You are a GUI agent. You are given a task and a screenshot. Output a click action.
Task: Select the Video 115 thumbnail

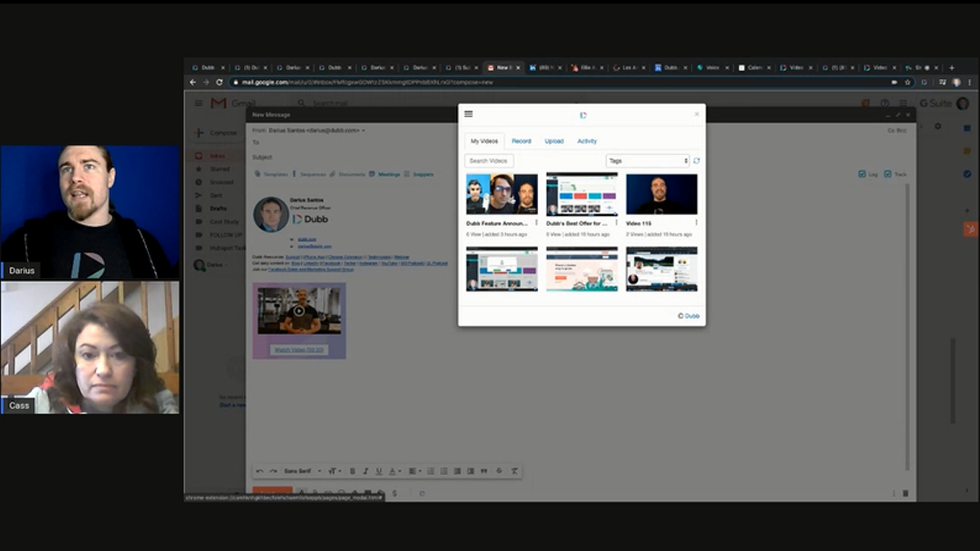(661, 194)
